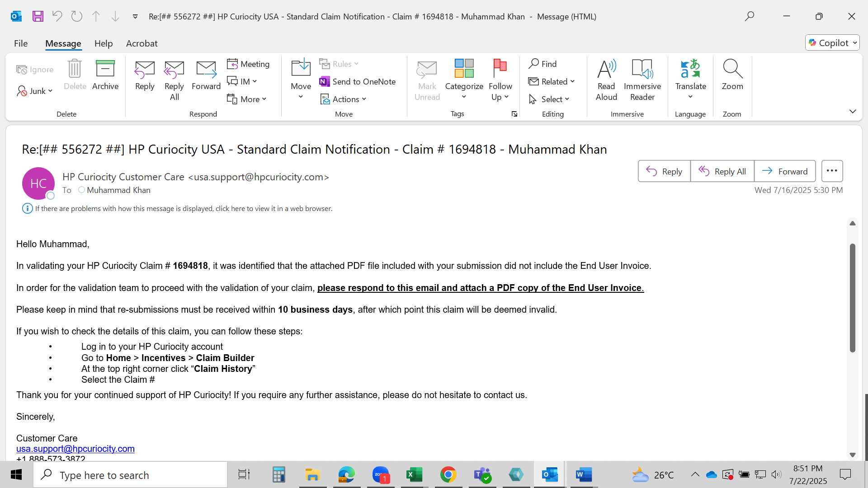Expand the Select dropdown

(549, 99)
